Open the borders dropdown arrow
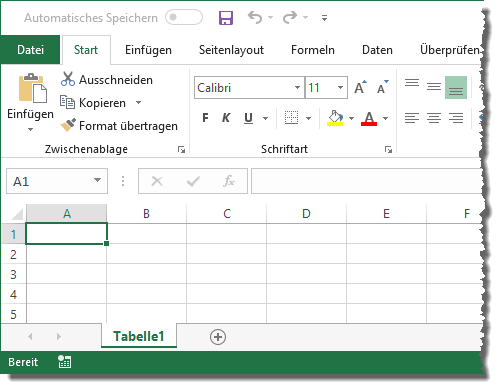This screenshot has height=389, width=501. click(x=308, y=118)
